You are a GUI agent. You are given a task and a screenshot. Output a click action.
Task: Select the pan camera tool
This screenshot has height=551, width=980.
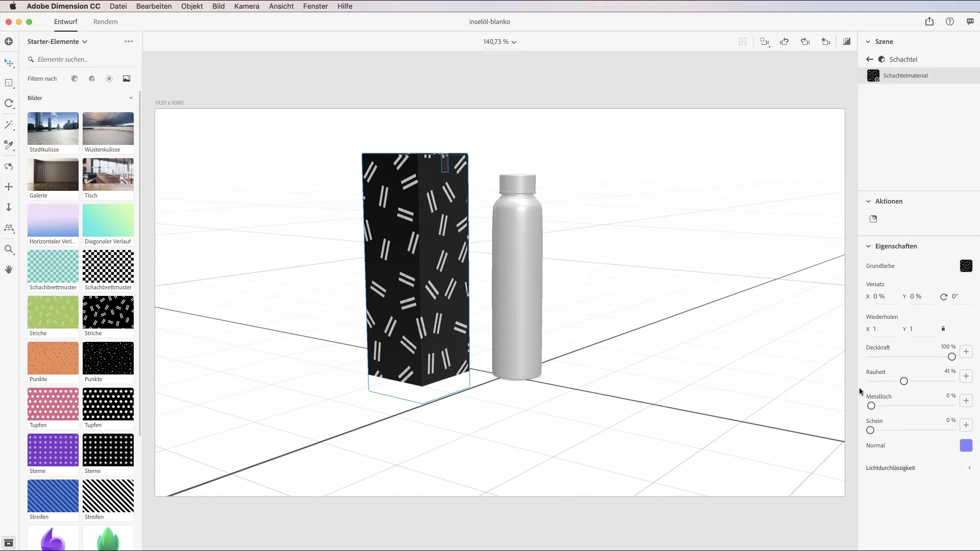point(9,187)
